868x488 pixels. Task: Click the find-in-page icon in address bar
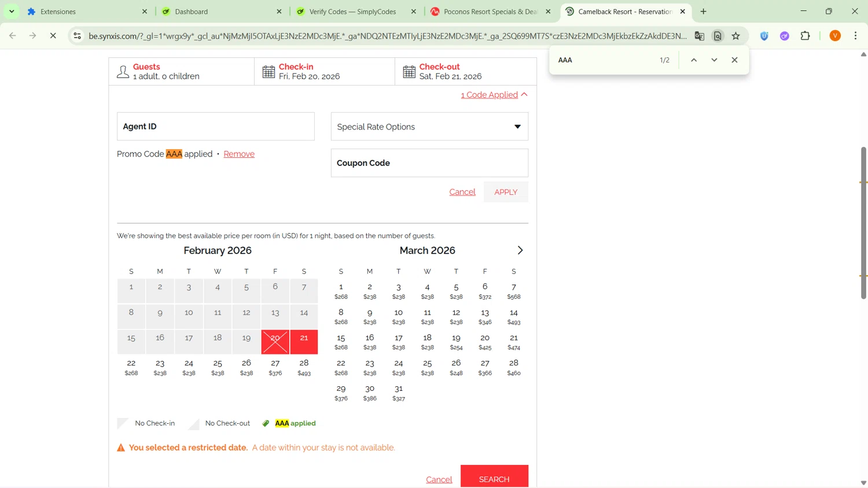(x=718, y=36)
